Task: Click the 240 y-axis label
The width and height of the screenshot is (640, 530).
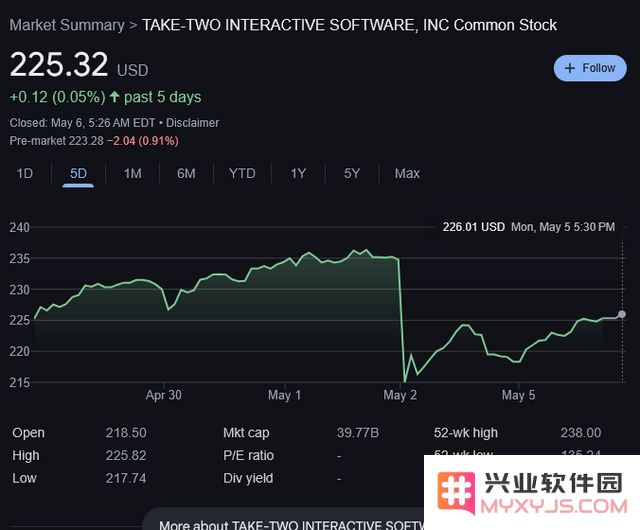Action: coord(20,227)
